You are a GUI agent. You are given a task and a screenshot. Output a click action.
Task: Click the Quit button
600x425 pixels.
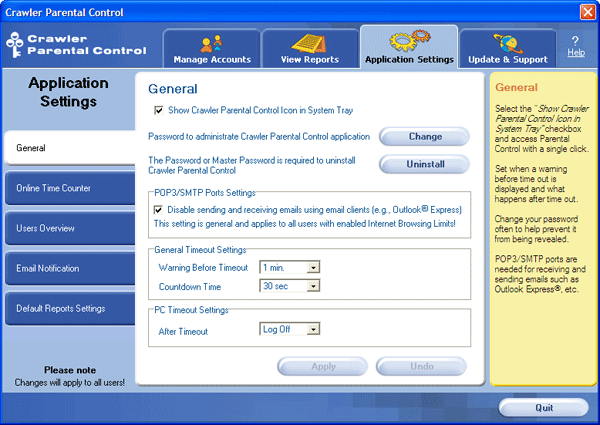click(x=543, y=408)
